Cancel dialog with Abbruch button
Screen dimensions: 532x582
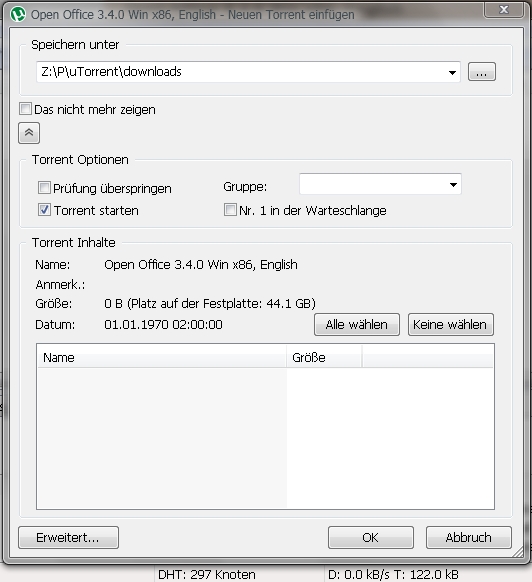[x=469, y=537]
